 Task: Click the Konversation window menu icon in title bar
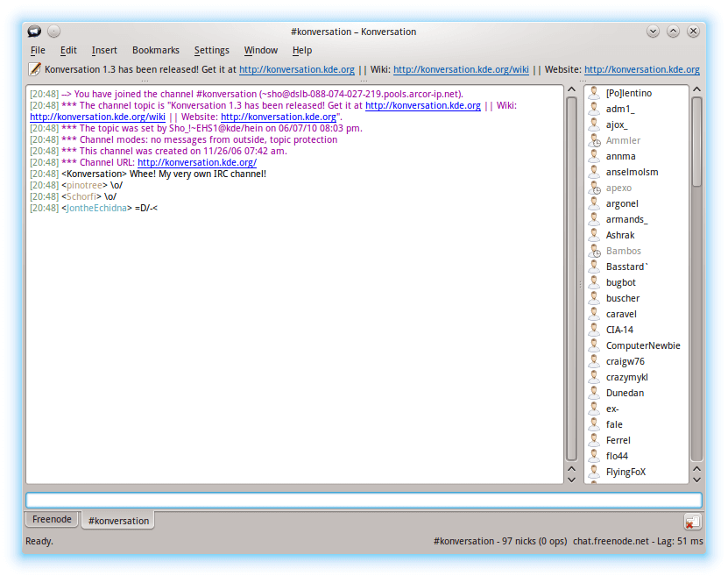pyautogui.click(x=34, y=31)
